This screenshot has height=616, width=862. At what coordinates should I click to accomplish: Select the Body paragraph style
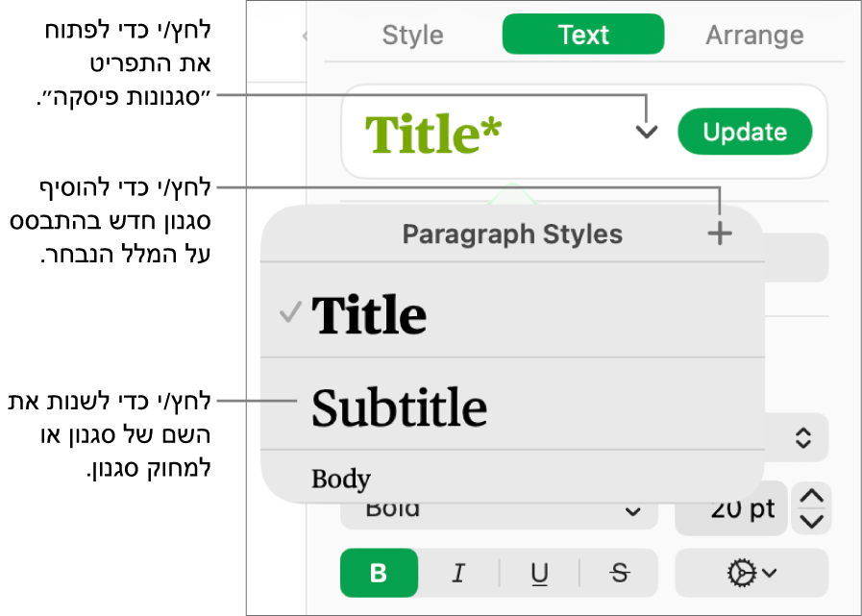[341, 479]
